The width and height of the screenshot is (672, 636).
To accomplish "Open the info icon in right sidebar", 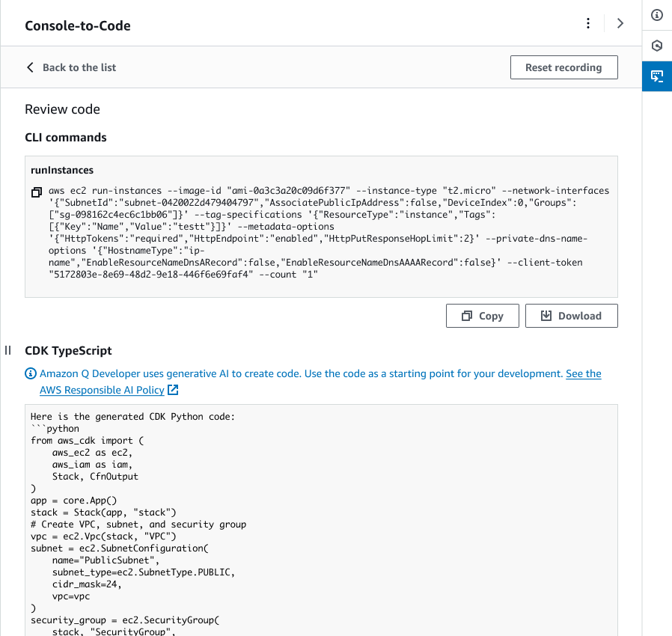I will [657, 14].
